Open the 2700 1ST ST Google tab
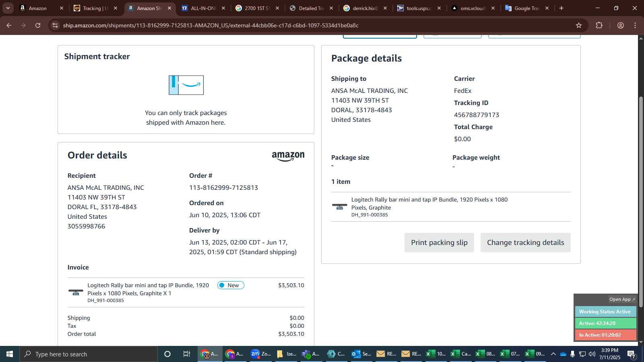644x362 pixels. [257, 8]
